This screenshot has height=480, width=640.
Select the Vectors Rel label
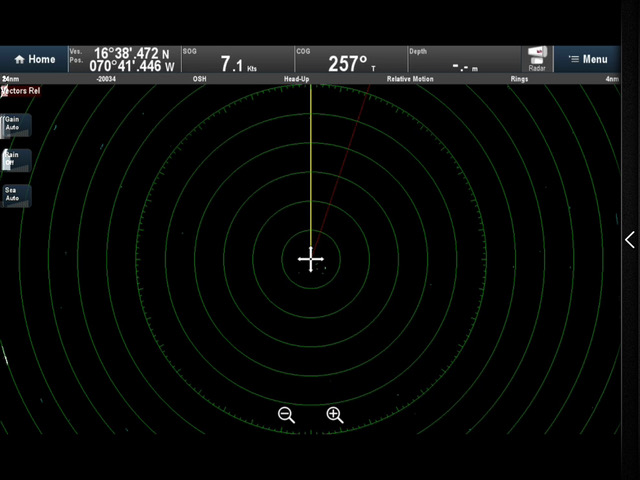(x=21, y=91)
